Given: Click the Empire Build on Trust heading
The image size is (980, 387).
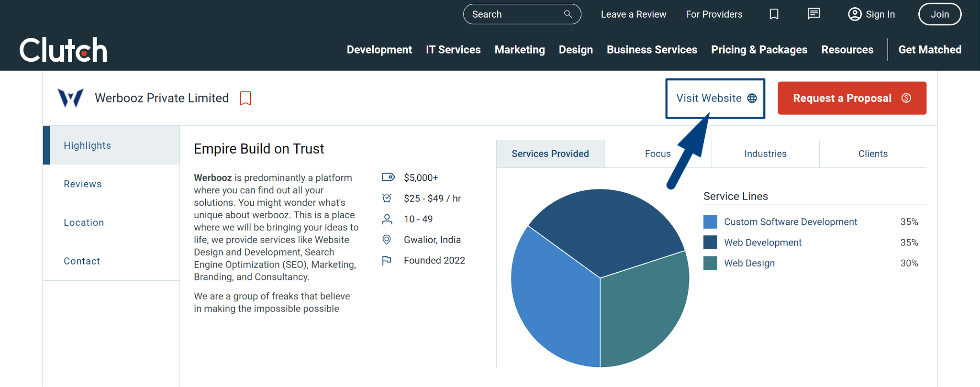Looking at the screenshot, I should click(x=259, y=149).
